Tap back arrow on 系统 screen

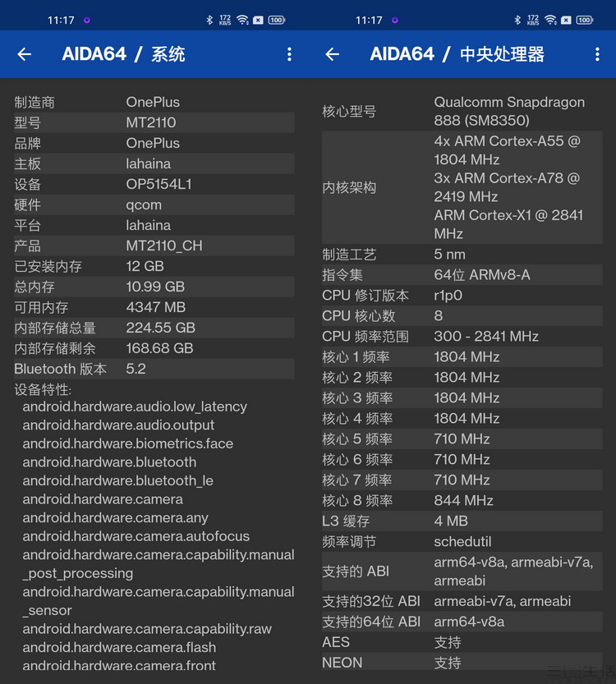click(25, 54)
